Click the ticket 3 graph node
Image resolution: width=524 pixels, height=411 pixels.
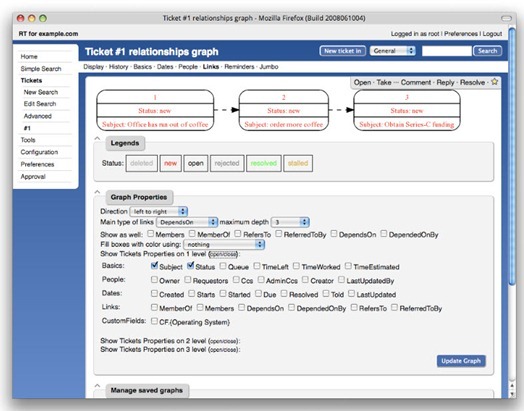pos(407,110)
